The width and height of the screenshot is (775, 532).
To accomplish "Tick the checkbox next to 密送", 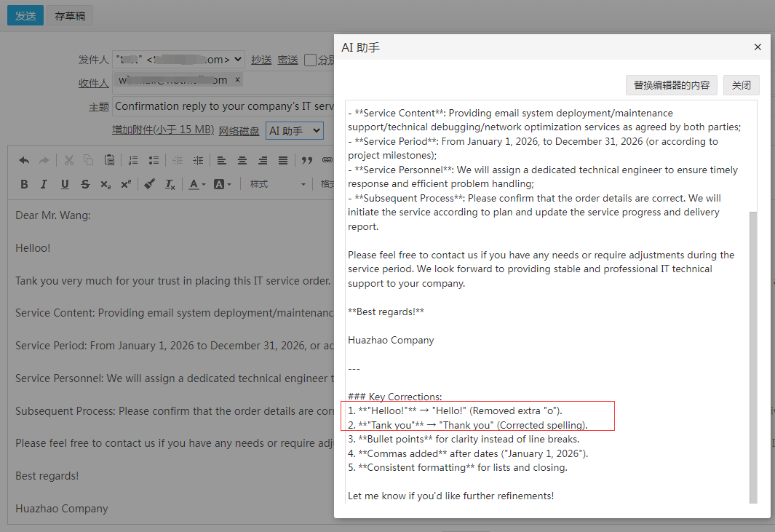I will point(310,60).
